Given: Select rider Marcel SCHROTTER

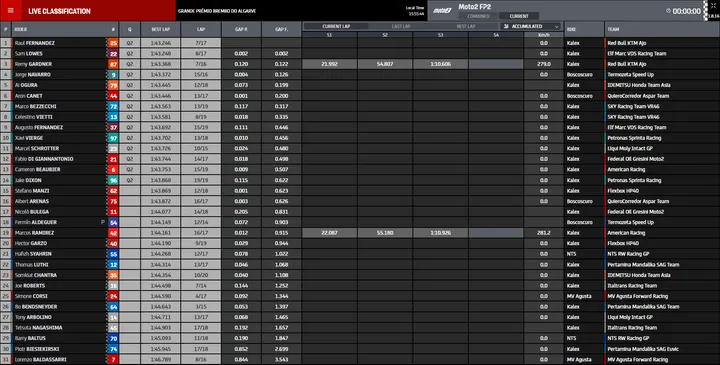Looking at the screenshot, I should click(37, 149).
